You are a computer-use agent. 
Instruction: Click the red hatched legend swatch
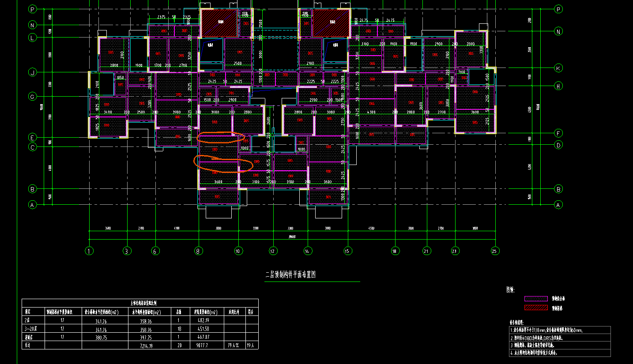(536, 308)
